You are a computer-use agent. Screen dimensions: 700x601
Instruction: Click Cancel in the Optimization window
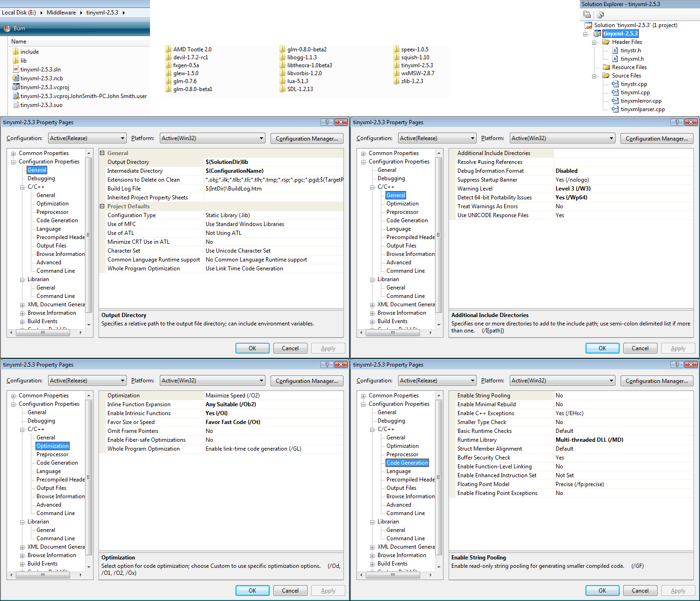click(290, 590)
